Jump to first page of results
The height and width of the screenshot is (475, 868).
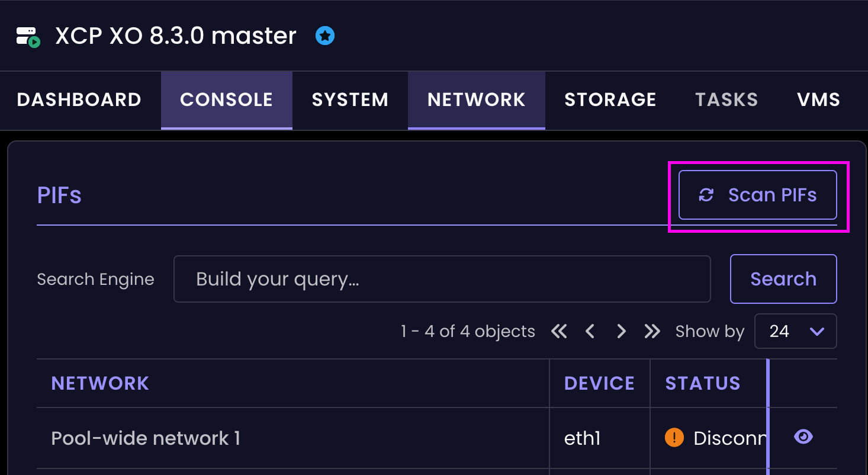tap(559, 331)
